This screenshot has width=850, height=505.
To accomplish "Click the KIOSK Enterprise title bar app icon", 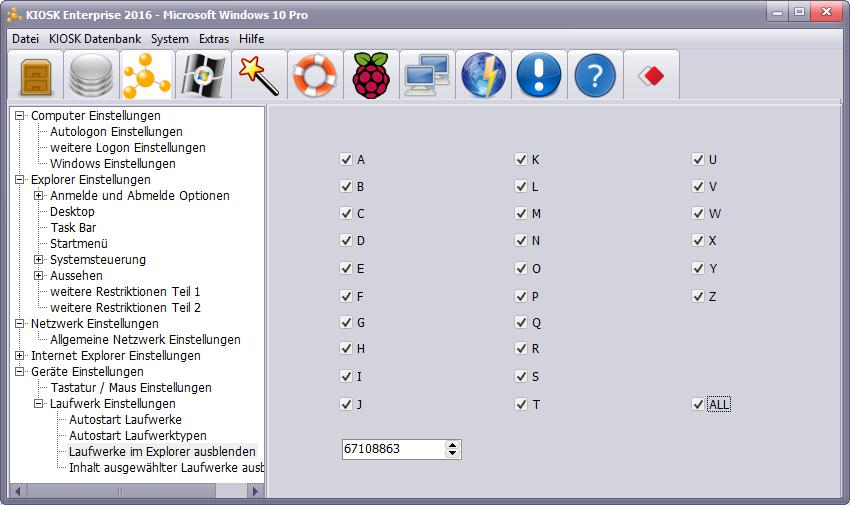I will (x=14, y=15).
